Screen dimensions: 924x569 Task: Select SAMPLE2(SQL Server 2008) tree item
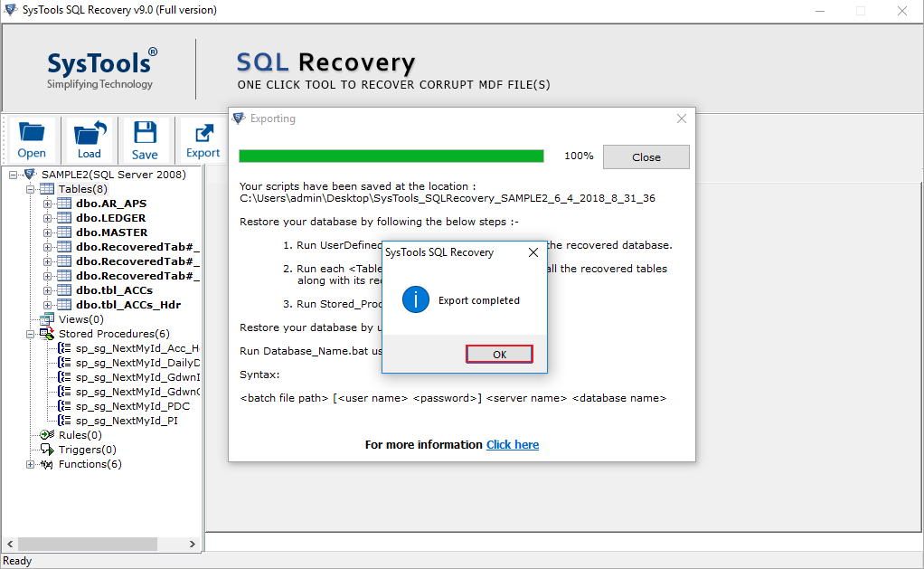click(114, 175)
